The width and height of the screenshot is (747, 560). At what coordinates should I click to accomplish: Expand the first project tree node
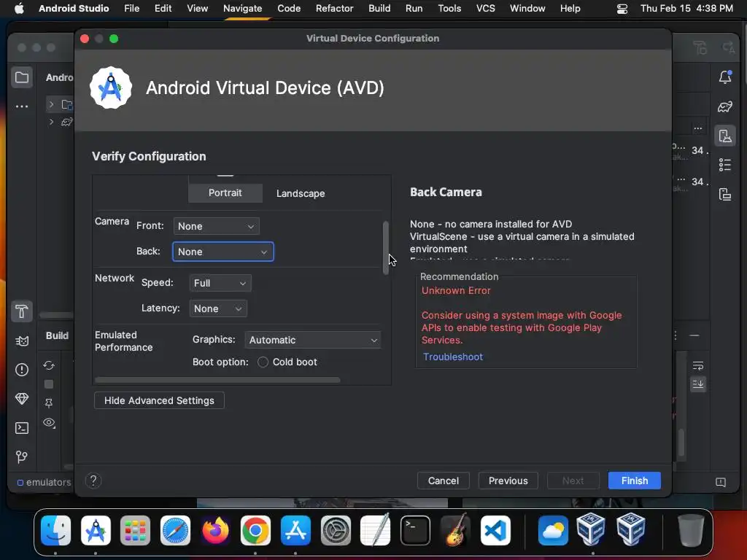click(x=52, y=104)
